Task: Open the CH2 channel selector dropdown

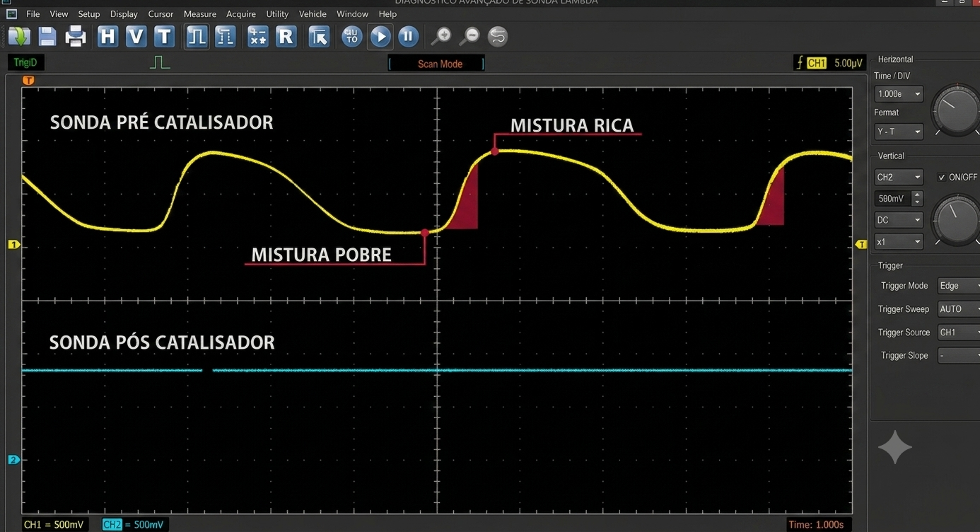Action: pyautogui.click(x=899, y=178)
